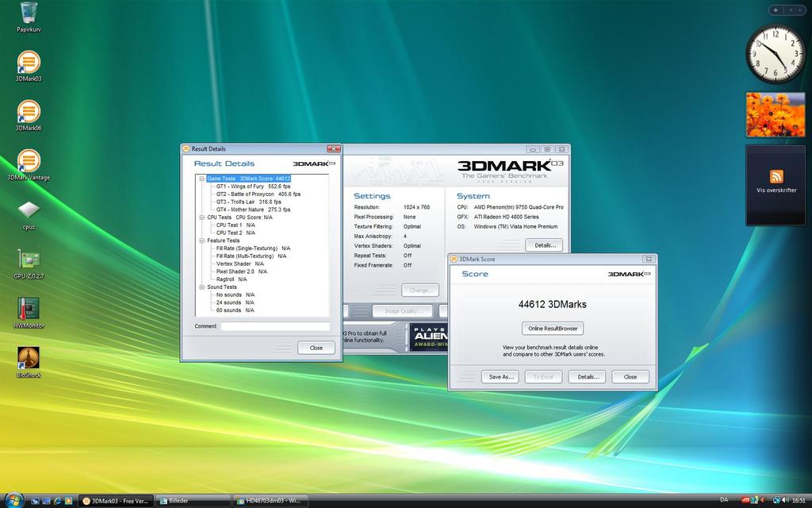
Task: Select GT1 - Wings of Fury result row
Action: (253, 186)
